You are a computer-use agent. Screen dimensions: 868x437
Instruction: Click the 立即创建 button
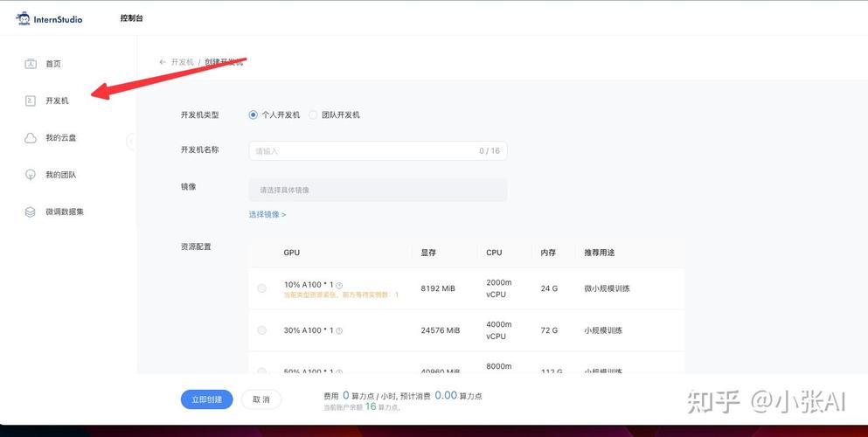(207, 399)
